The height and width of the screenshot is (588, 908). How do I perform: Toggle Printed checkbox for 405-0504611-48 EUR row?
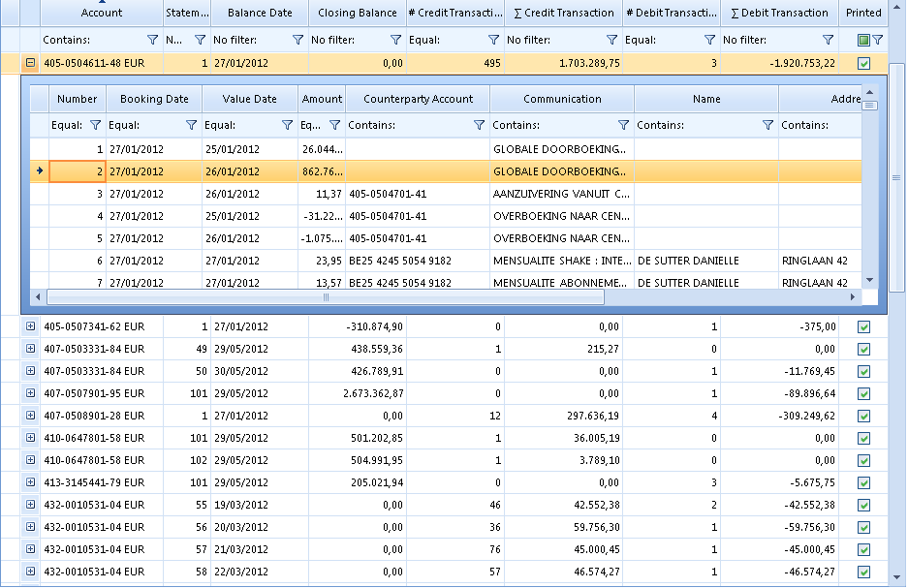point(863,63)
